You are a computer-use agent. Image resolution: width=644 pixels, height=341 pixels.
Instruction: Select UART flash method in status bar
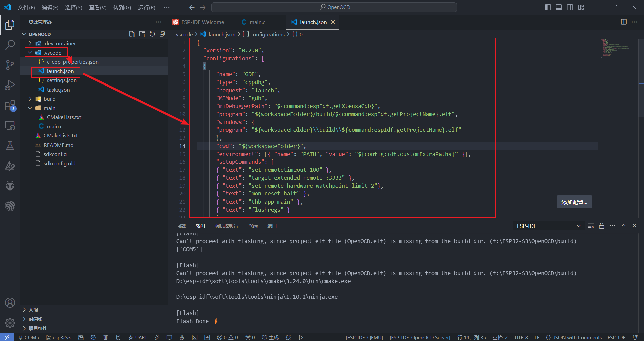138,337
